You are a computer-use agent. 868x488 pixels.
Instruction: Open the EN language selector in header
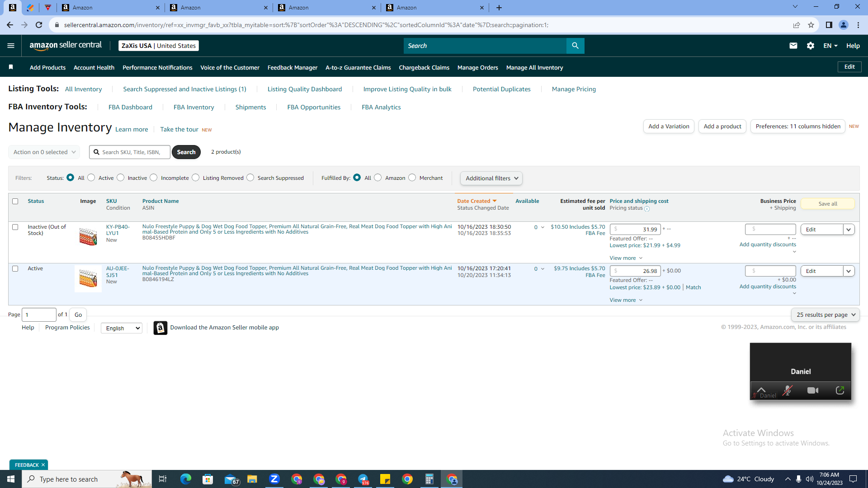[x=830, y=46]
